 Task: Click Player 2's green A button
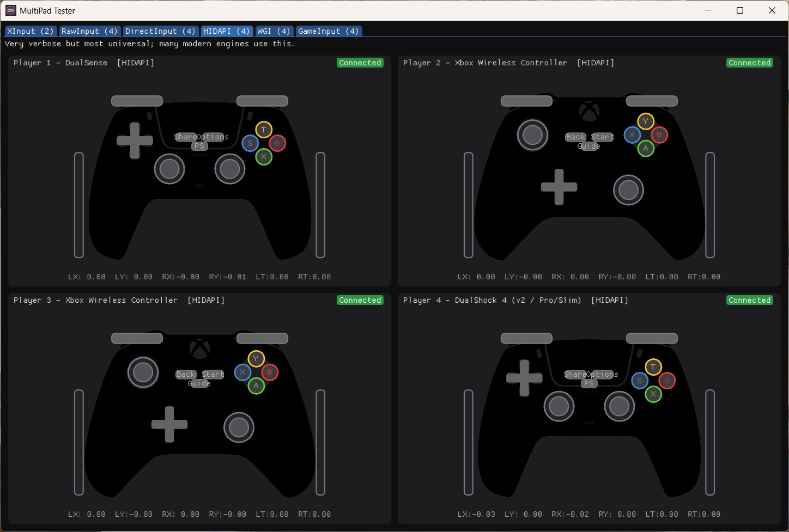(x=646, y=148)
